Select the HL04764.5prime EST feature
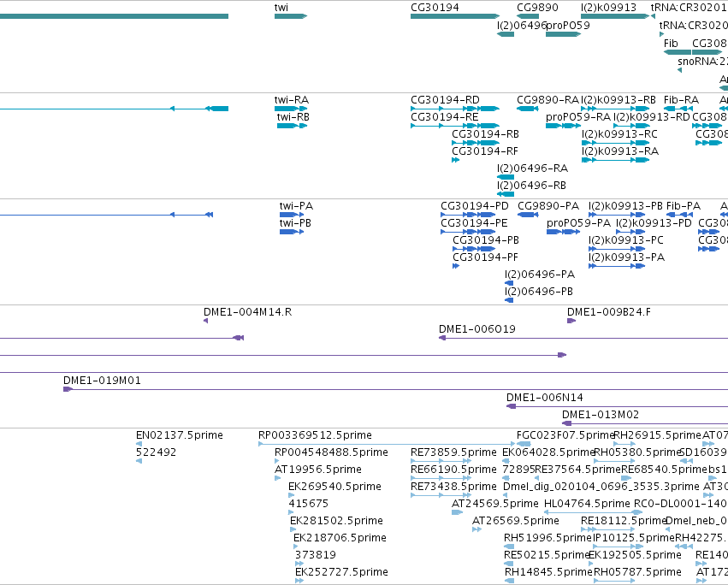Viewport: 728px width, 585px height. coord(594,512)
